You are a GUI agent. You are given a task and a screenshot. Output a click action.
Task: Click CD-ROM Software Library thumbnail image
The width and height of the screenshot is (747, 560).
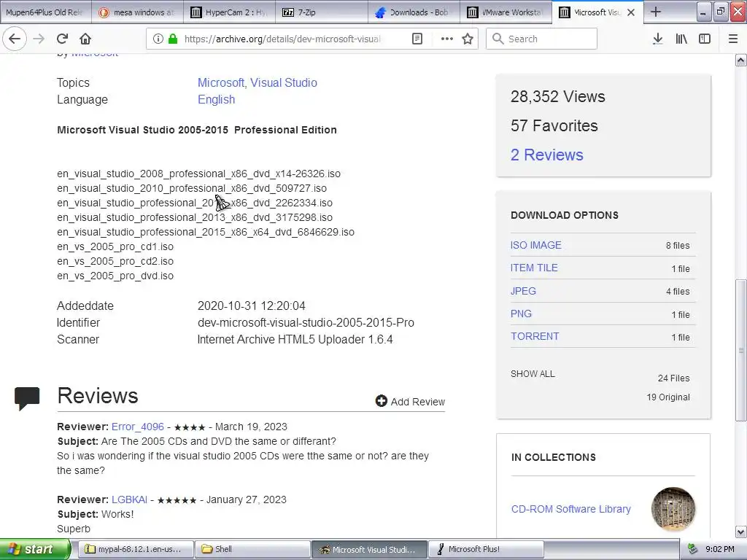click(673, 509)
